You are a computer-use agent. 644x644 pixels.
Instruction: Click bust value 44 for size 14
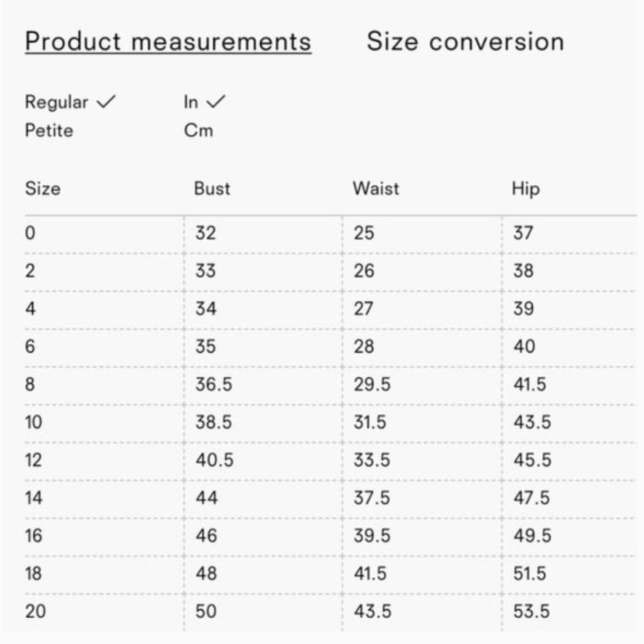pyautogui.click(x=206, y=498)
